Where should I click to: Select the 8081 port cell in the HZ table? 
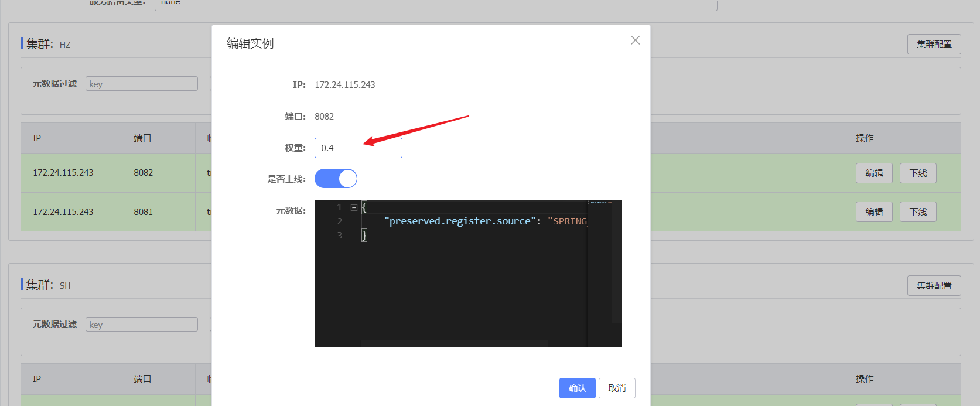coord(159,212)
